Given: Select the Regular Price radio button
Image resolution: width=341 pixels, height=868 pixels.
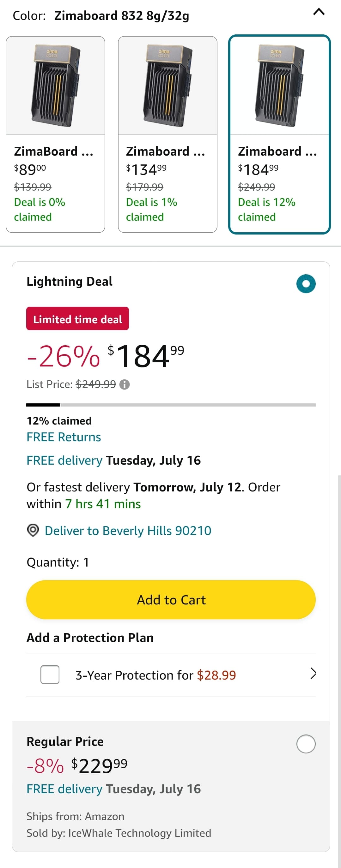Looking at the screenshot, I should tap(306, 744).
